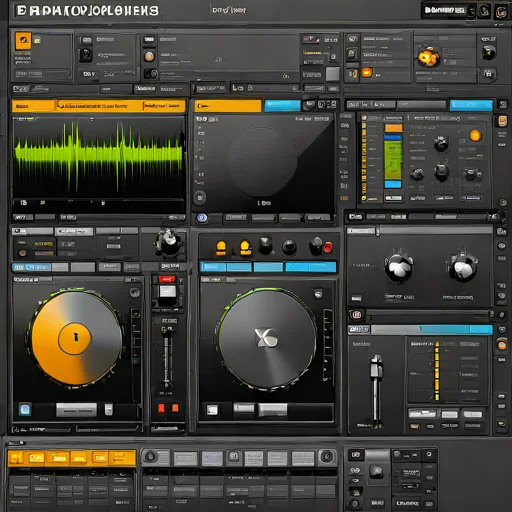512x512 pixels.
Task: Click the orange square icon in top-left panel
Action: pyautogui.click(x=23, y=41)
